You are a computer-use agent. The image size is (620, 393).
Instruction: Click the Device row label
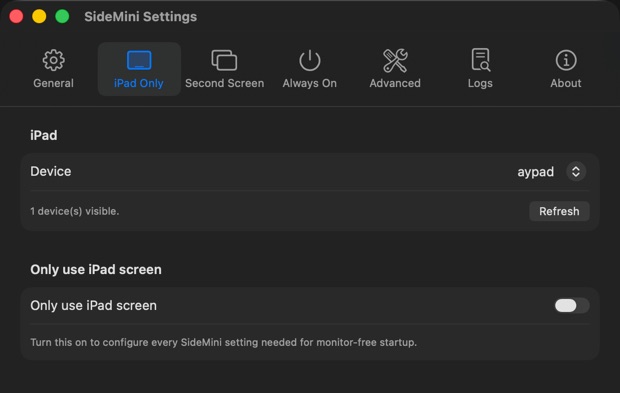51,171
